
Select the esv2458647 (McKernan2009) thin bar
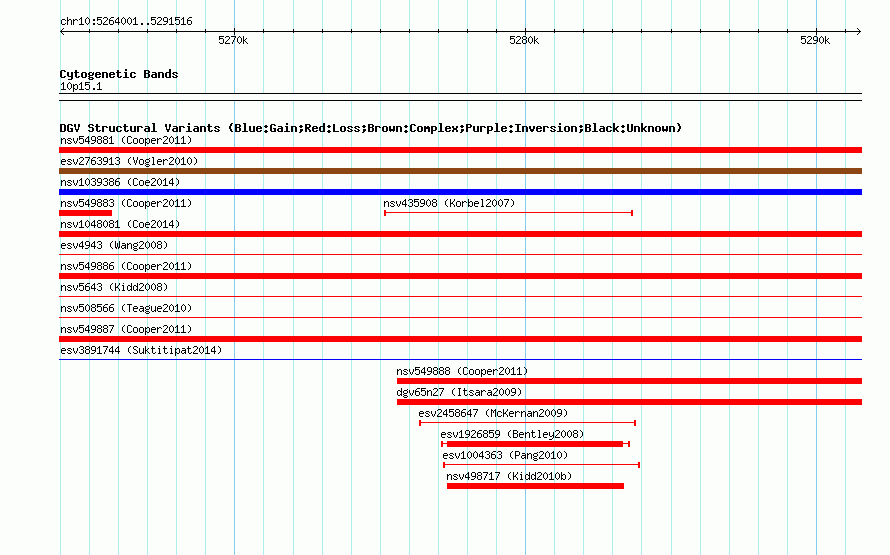click(527, 423)
